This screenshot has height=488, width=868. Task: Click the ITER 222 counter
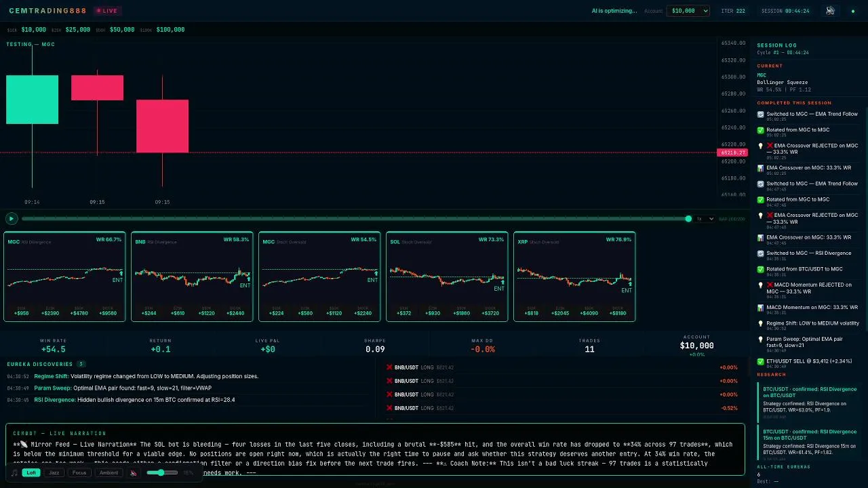coord(733,11)
